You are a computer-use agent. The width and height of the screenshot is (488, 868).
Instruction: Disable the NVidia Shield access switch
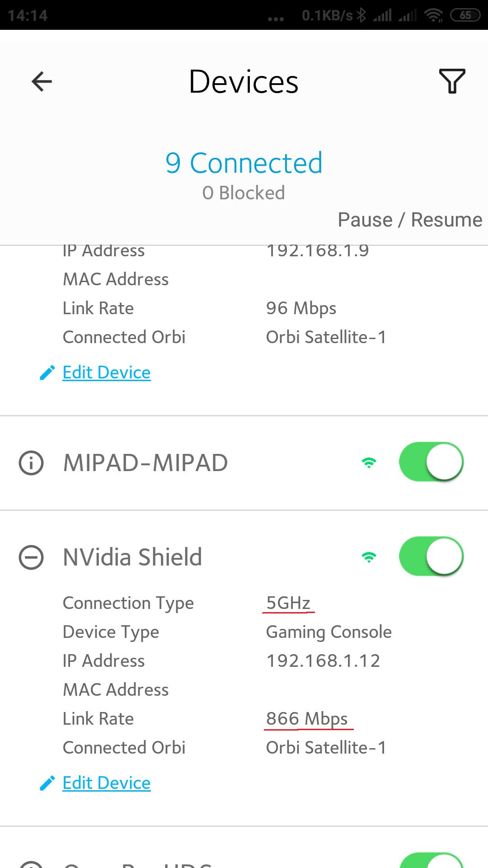(431, 557)
